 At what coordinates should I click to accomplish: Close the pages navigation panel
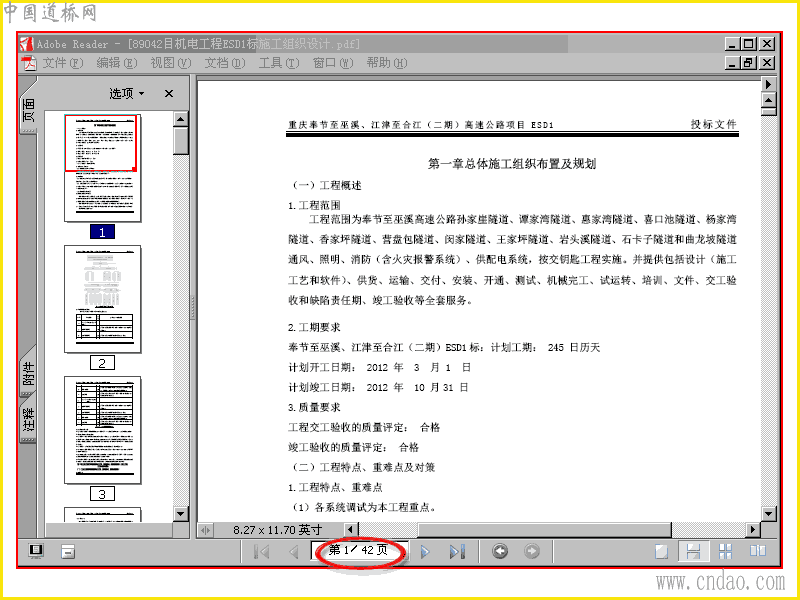pos(169,93)
